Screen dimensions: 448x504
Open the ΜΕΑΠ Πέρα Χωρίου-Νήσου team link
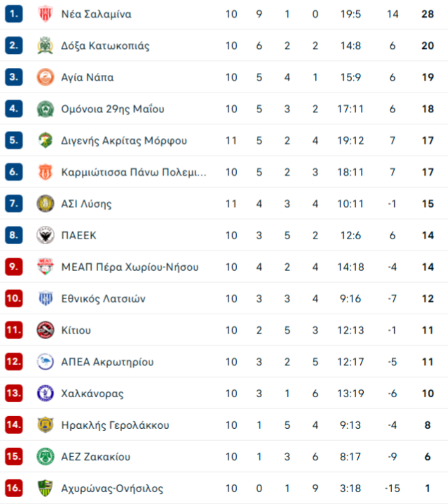tap(130, 267)
